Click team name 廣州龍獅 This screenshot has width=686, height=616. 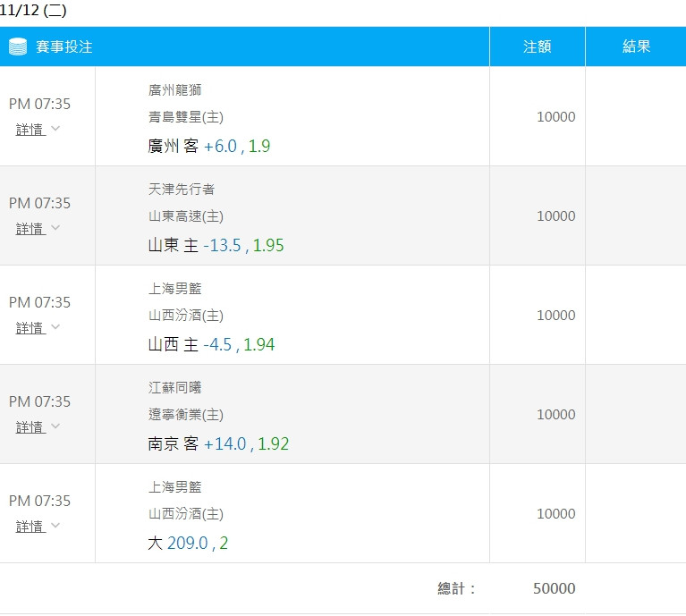[174, 90]
